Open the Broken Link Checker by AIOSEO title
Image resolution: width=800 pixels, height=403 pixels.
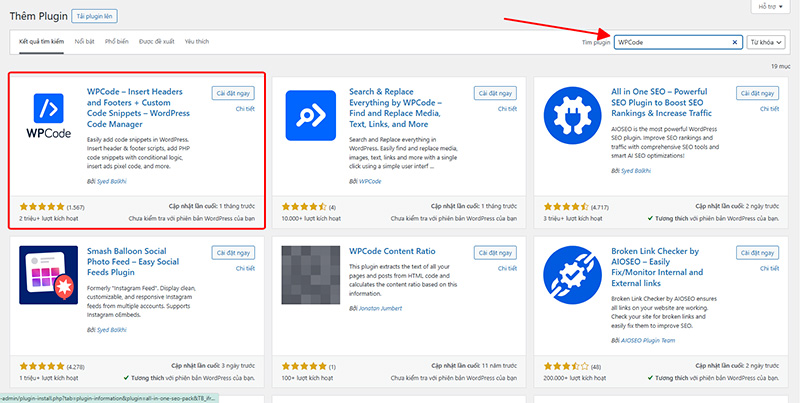pyautogui.click(x=657, y=267)
